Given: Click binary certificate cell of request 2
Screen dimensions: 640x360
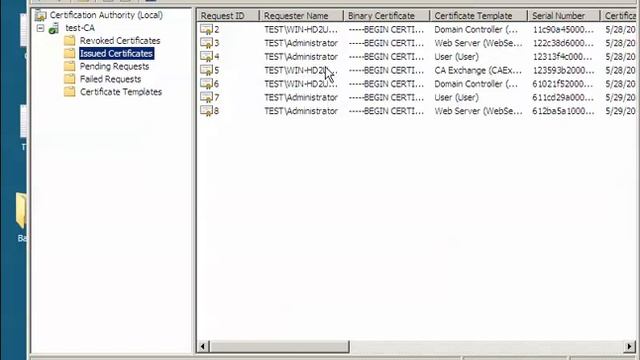Looking at the screenshot, I should pyautogui.click(x=386, y=30).
